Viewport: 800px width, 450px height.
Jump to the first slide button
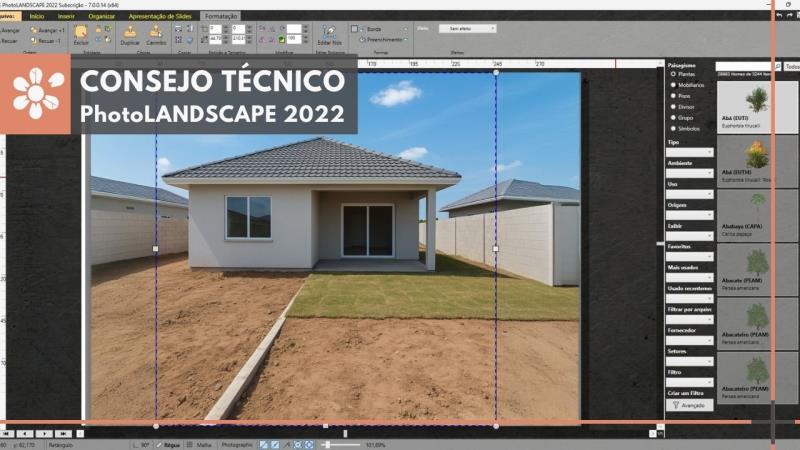coord(7,434)
